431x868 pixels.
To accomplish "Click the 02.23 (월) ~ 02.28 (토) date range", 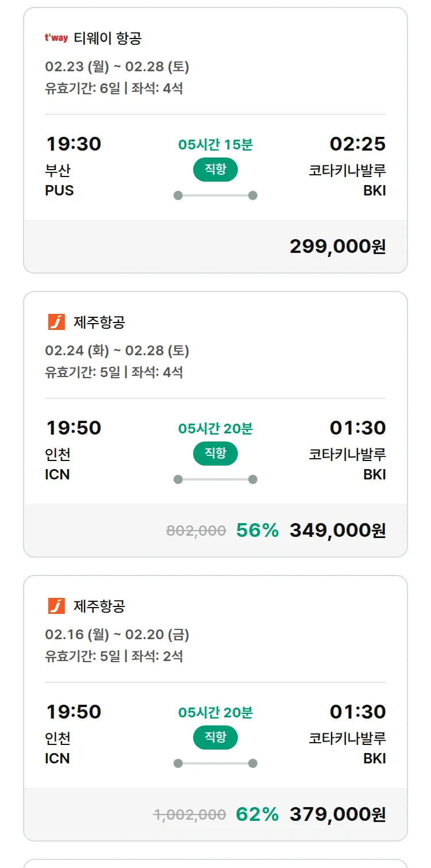I will click(x=117, y=67).
